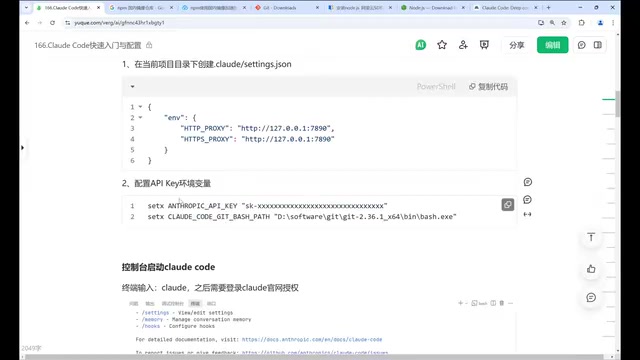Copy the setx code block icon
The image size is (640, 360).
507,205
